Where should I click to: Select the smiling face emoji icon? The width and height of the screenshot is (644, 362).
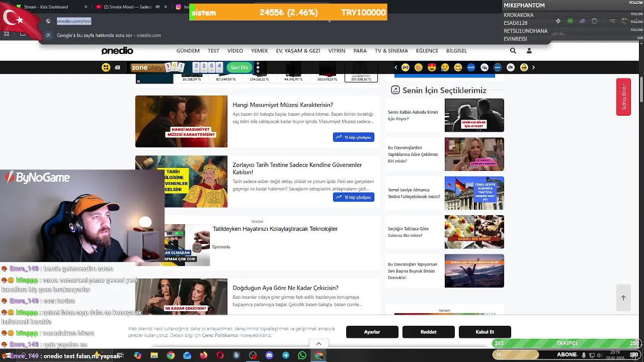coord(458,67)
